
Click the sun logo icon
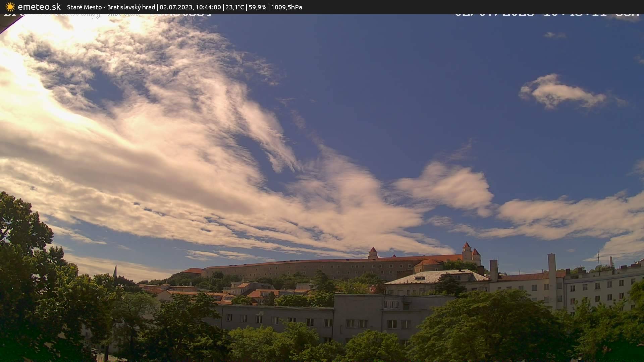(x=10, y=7)
